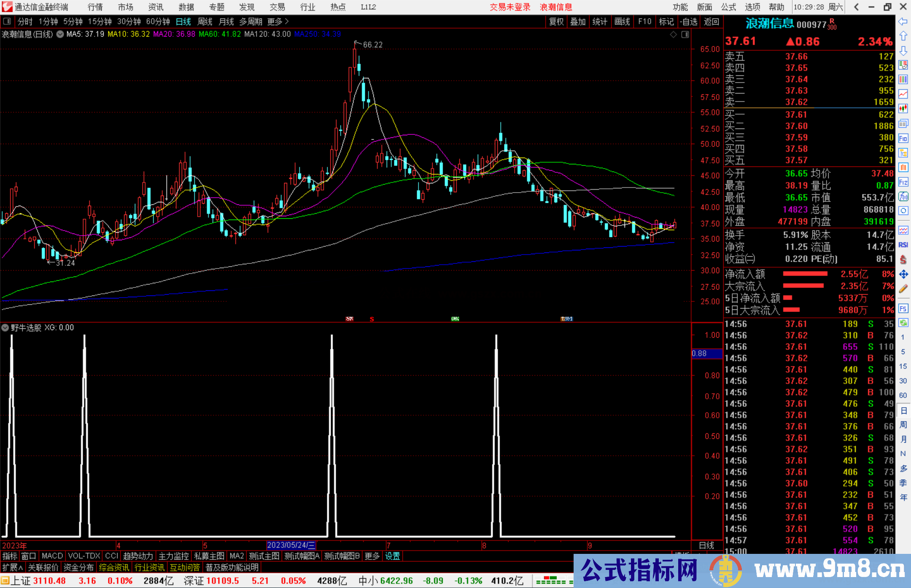Expand dropdown next to 浪潮信息(日线) label

coord(60,34)
